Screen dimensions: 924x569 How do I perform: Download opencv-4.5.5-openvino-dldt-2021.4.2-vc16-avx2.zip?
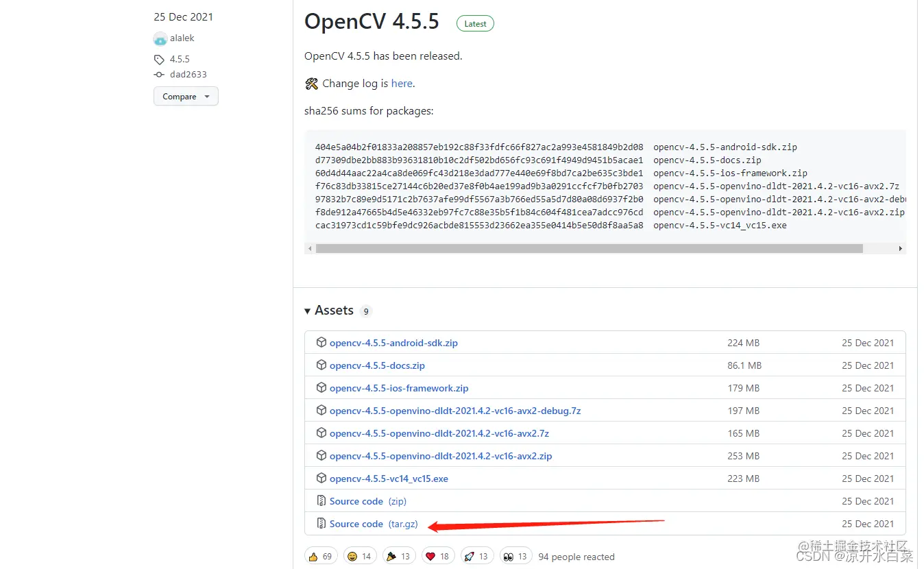pyautogui.click(x=441, y=456)
